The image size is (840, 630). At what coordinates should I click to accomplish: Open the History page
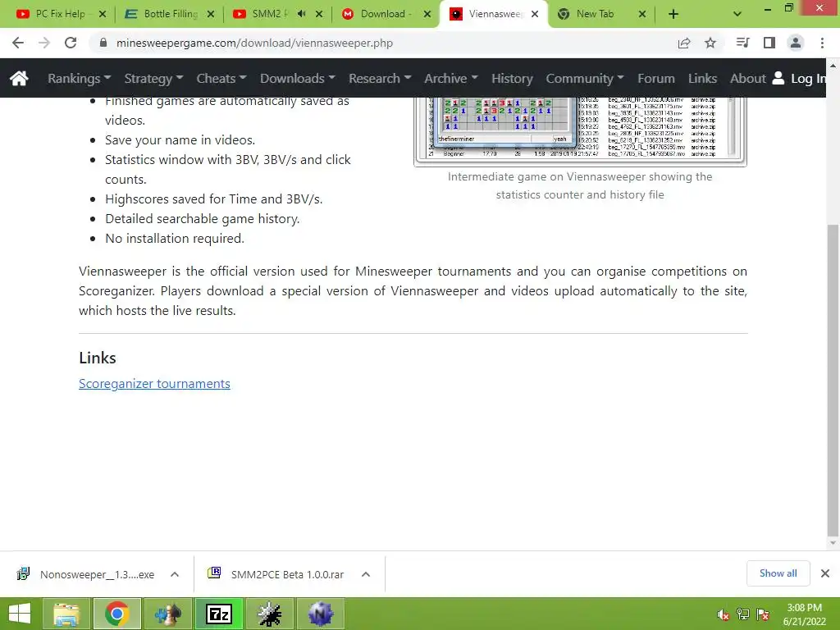coord(512,78)
